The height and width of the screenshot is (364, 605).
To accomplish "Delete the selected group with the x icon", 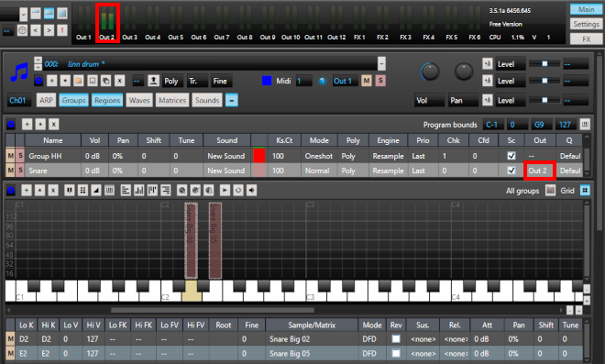I will pos(54,125).
